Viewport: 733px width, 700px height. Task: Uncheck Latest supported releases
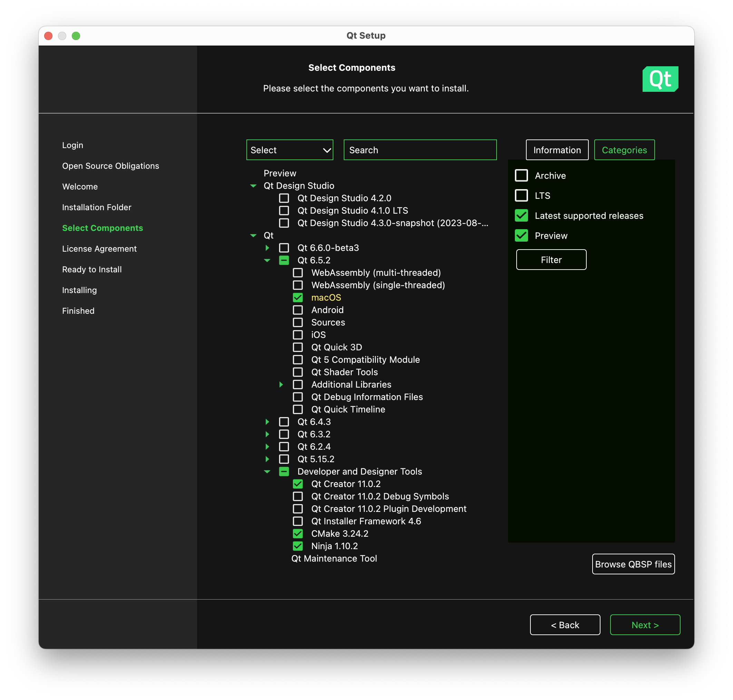(521, 216)
